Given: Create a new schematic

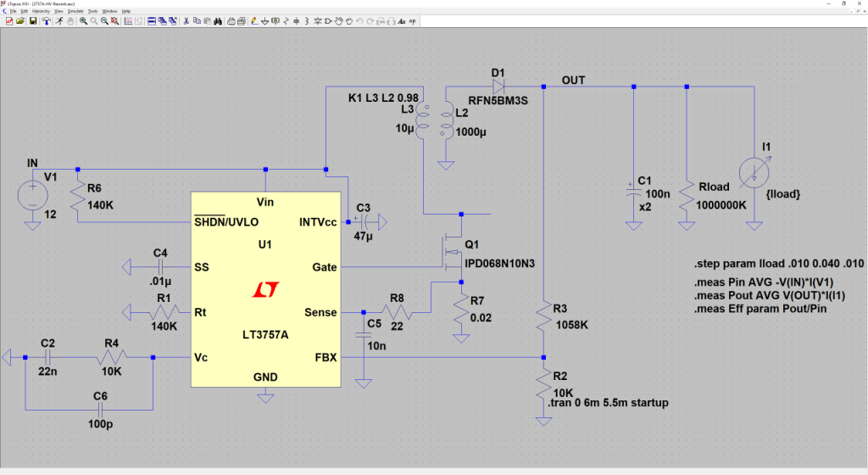Looking at the screenshot, I should [9, 21].
